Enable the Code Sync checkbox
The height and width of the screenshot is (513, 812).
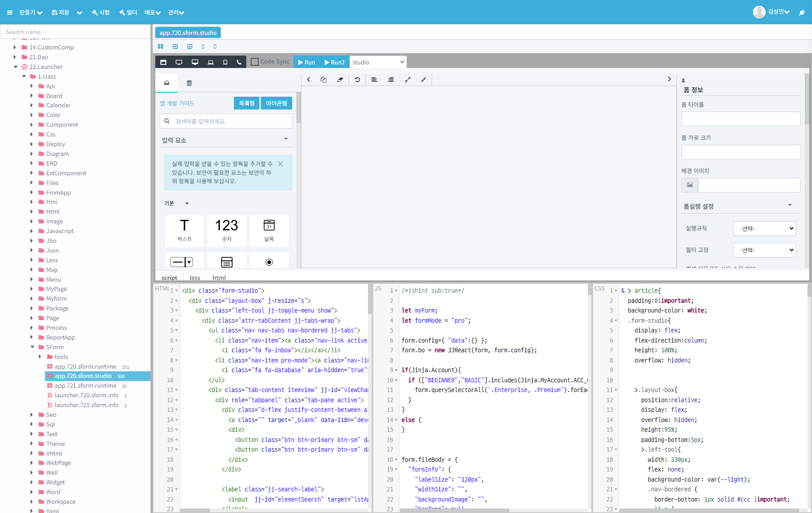pos(255,62)
